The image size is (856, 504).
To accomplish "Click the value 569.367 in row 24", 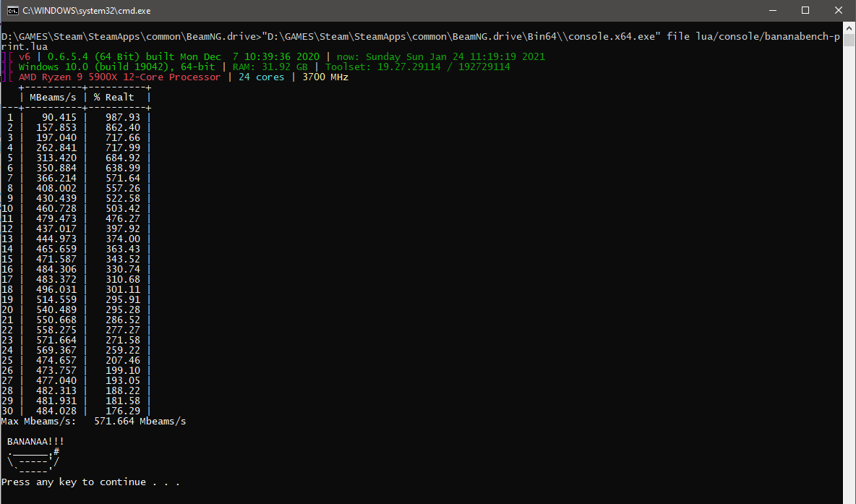I will tap(56, 350).
